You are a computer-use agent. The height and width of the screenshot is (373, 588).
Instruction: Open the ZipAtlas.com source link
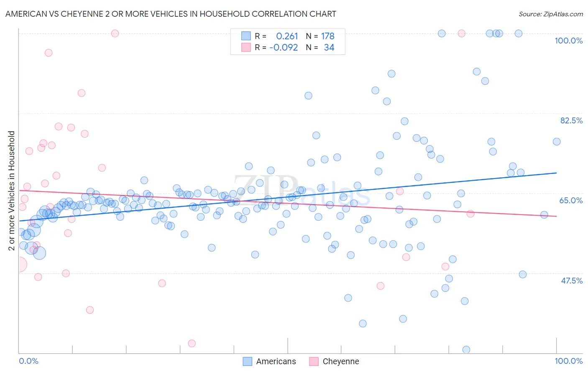click(x=551, y=14)
